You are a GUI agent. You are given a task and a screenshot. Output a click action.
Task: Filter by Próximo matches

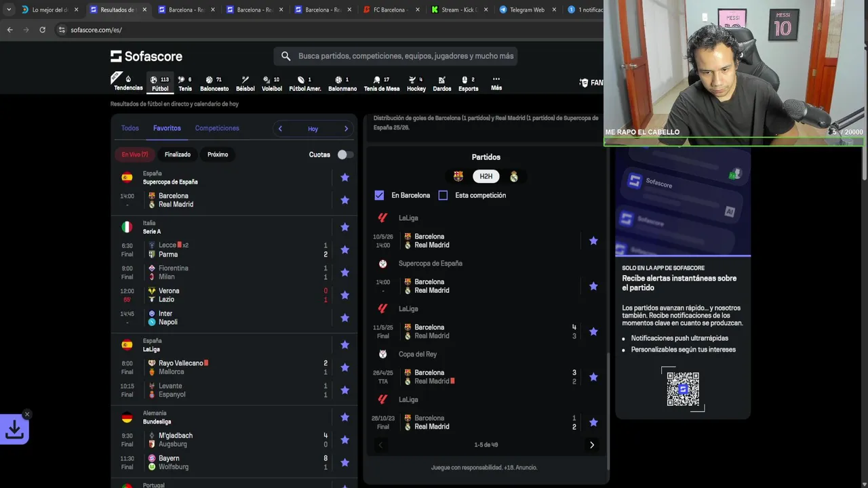coord(218,155)
